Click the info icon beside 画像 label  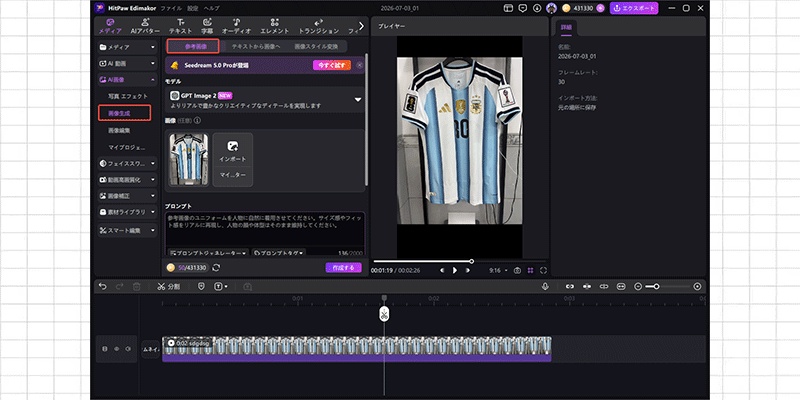click(197, 121)
